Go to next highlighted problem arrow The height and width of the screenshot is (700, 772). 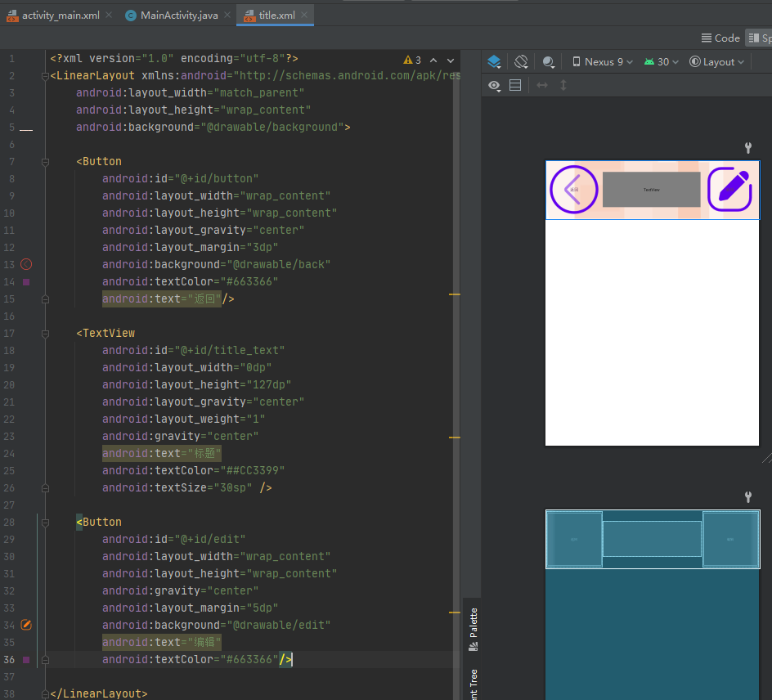pyautogui.click(x=451, y=60)
